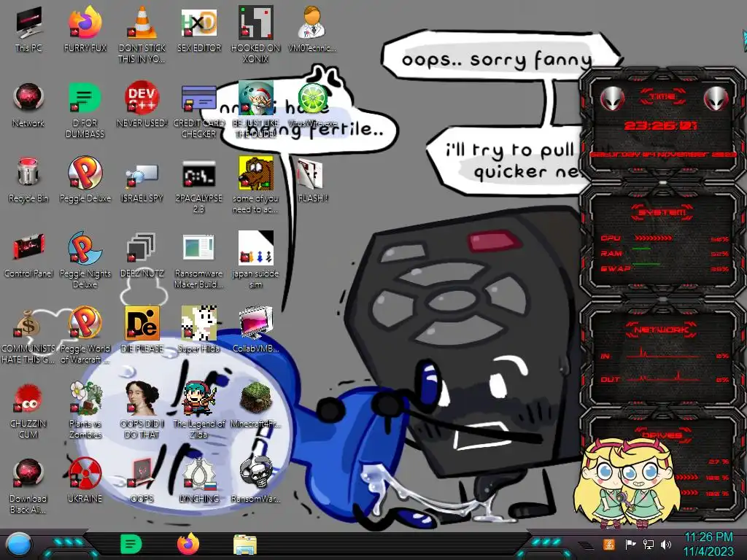Launch Peggle World of Warcraft
This screenshot has width=747, height=560.
(x=85, y=335)
